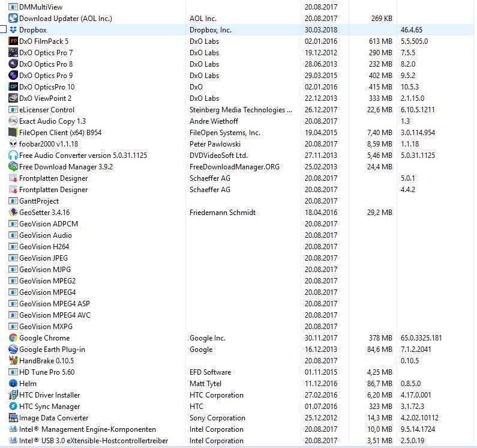Screen dimensions: 477x448
Task: Select the eLicenser Control entry
Action: coord(47,110)
